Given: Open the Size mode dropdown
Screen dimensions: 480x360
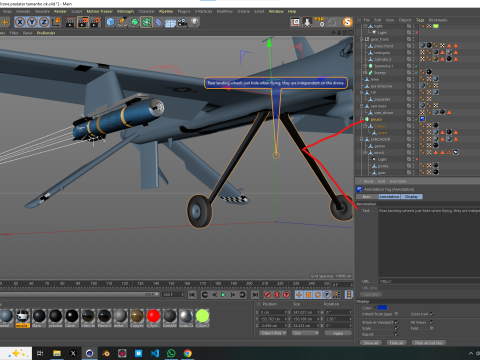Looking at the screenshot, I should tap(305, 333).
